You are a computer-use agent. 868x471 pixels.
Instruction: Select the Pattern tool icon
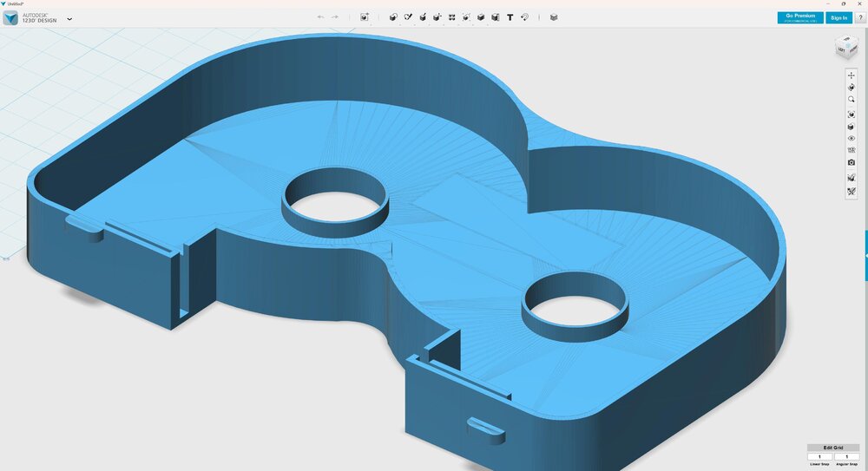[452, 17]
